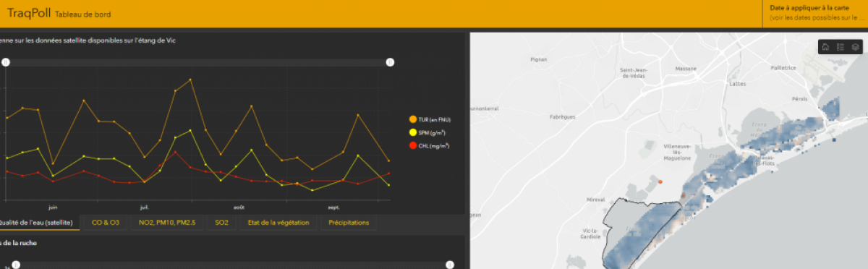The image size is (868, 269).
Task: Click the map home extent icon
Action: coord(825,46)
